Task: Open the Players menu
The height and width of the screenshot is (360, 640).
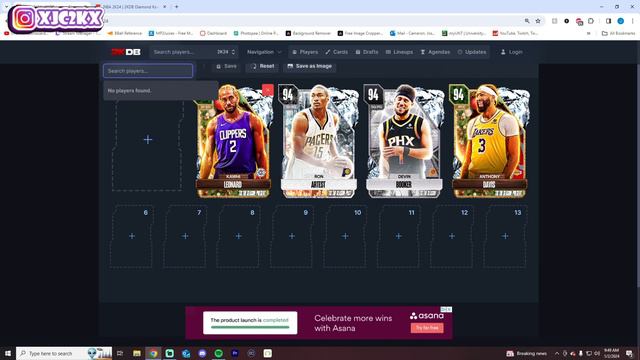Action: click(305, 52)
